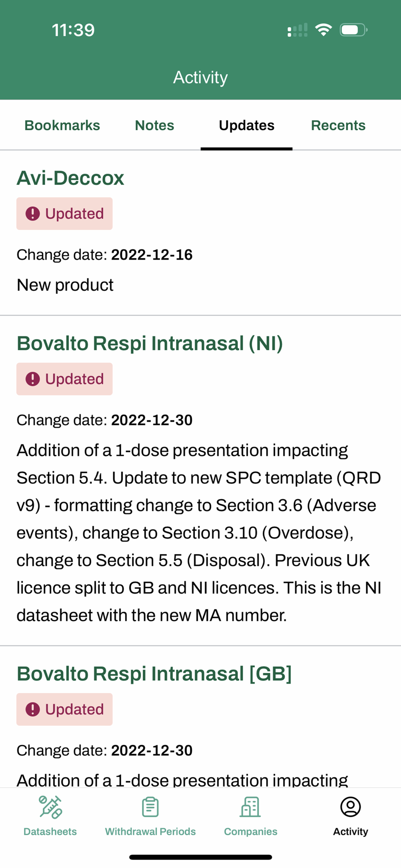Tap the alert icon under Bovalto Respi (NI)

coord(33,379)
